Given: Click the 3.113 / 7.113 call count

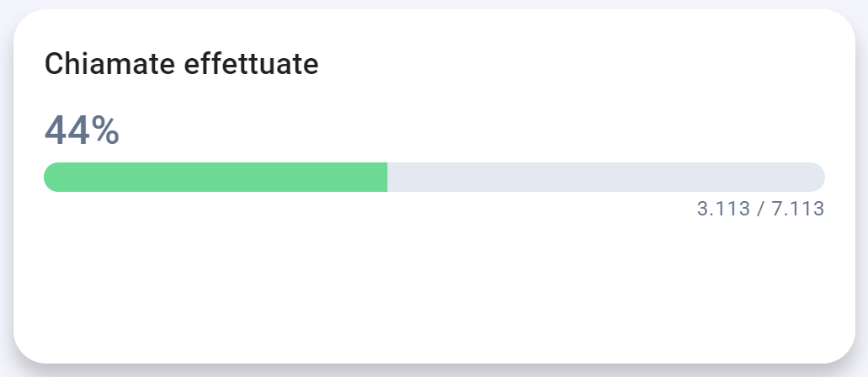Looking at the screenshot, I should tap(760, 209).
